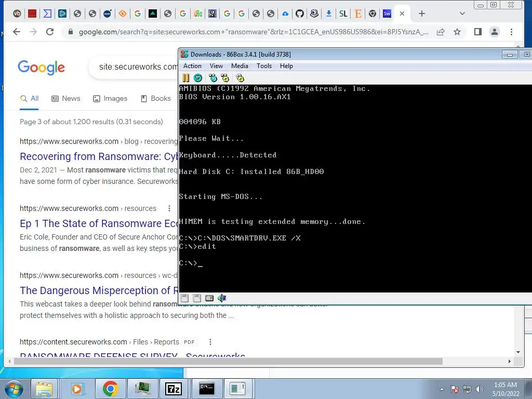
Task: Open the View menu in 86Box
Action: pos(216,66)
